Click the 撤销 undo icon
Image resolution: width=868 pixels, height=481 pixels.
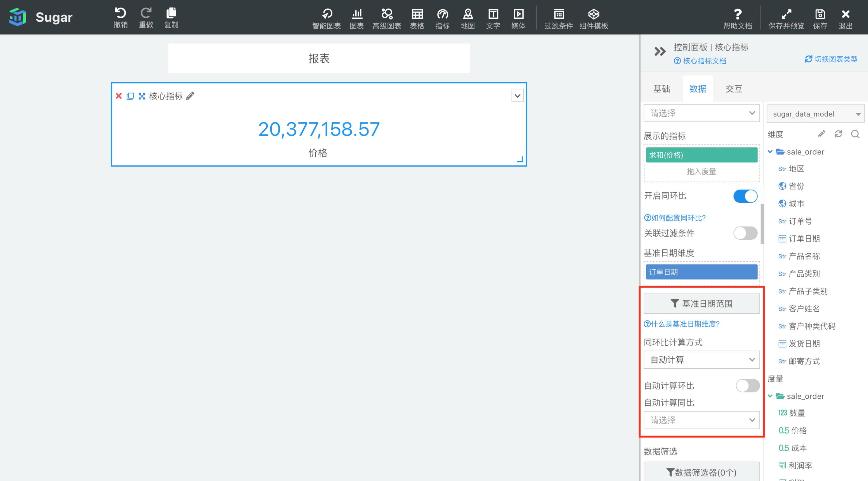(120, 13)
